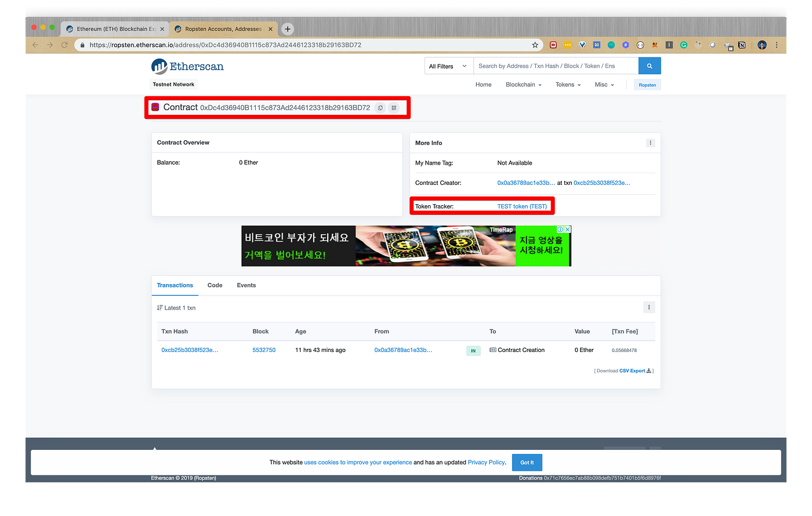Screen dimensions: 812x516
Task: Select the Ropsten Accounts browser tab
Action: point(223,29)
